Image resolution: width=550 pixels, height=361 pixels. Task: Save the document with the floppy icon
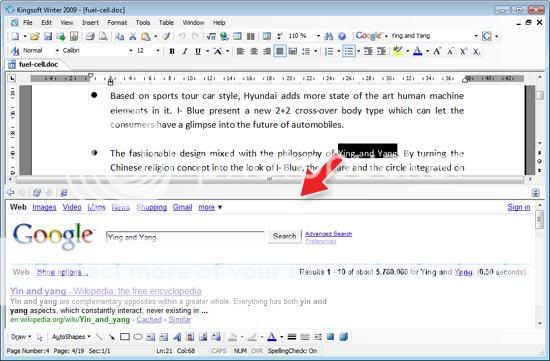point(48,36)
